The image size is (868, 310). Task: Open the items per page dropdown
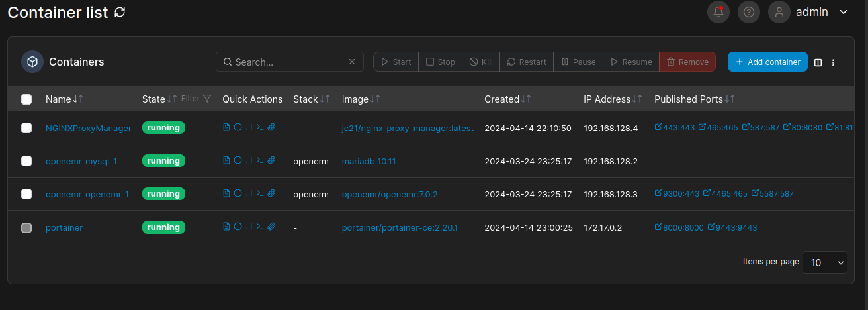pos(824,262)
